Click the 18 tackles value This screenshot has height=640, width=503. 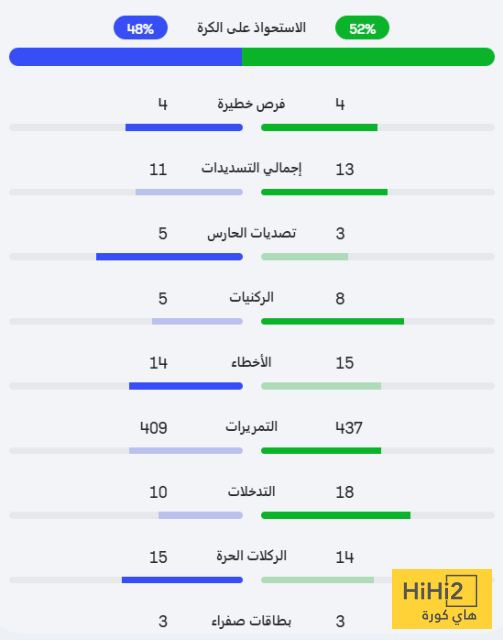point(345,492)
